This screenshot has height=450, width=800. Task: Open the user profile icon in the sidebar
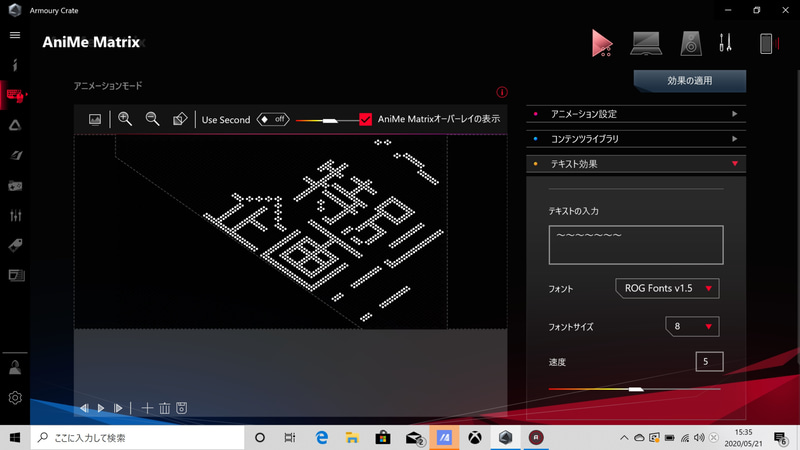[x=15, y=367]
